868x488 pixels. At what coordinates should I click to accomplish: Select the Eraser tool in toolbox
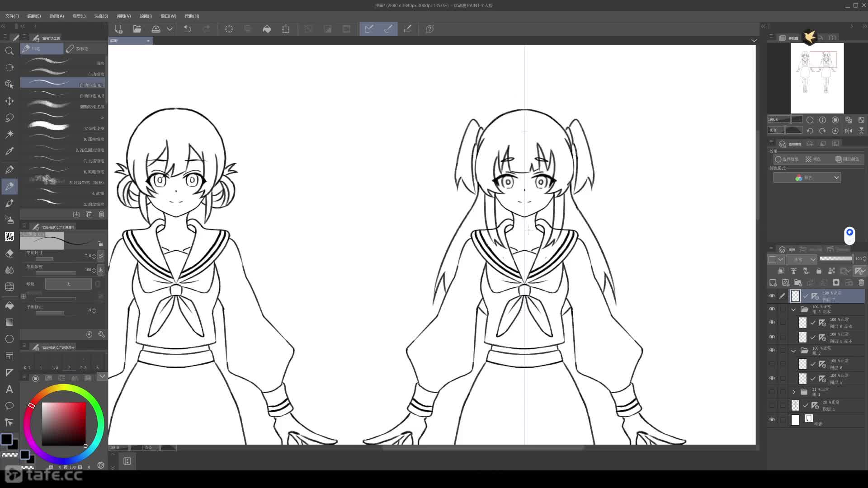[9, 253]
